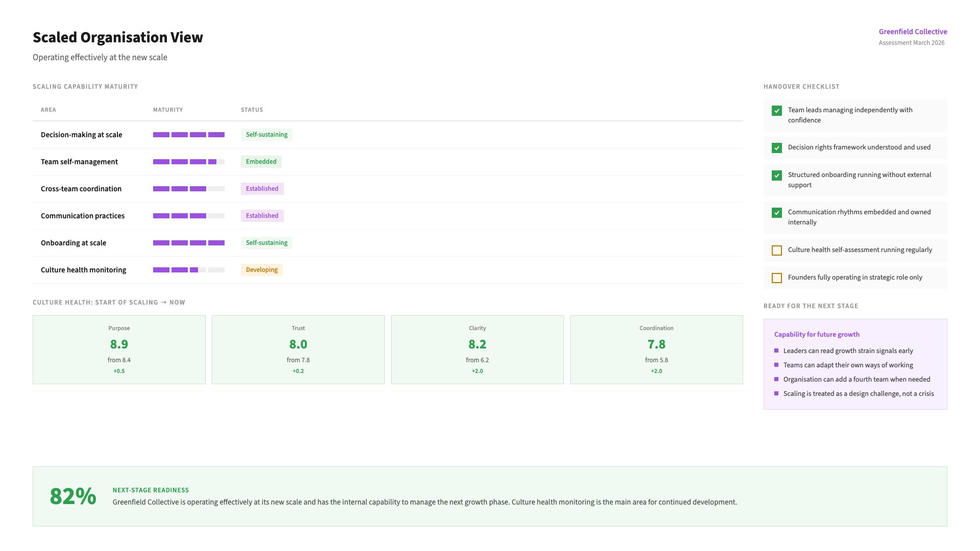Tick 'Founders fully operating in strategic role'
980x551 pixels.
[x=777, y=278]
